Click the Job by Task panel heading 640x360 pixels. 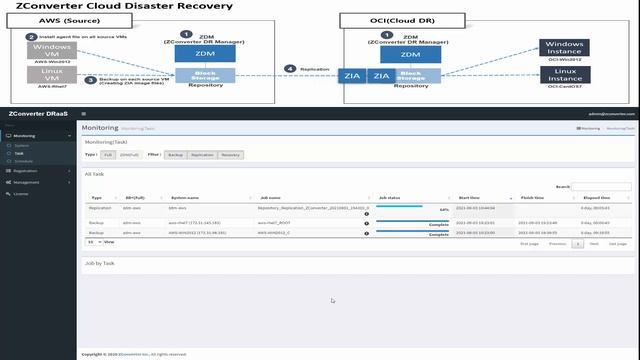tap(100, 263)
